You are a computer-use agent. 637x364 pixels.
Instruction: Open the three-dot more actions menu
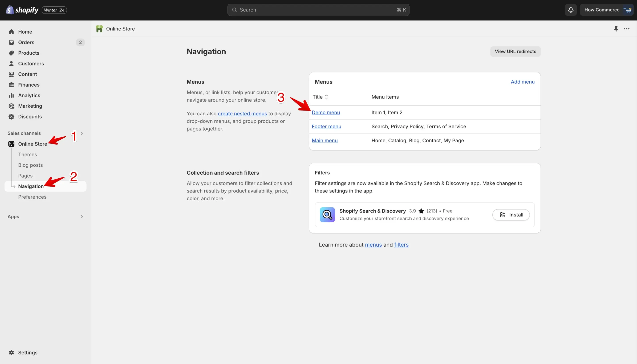pos(626,29)
